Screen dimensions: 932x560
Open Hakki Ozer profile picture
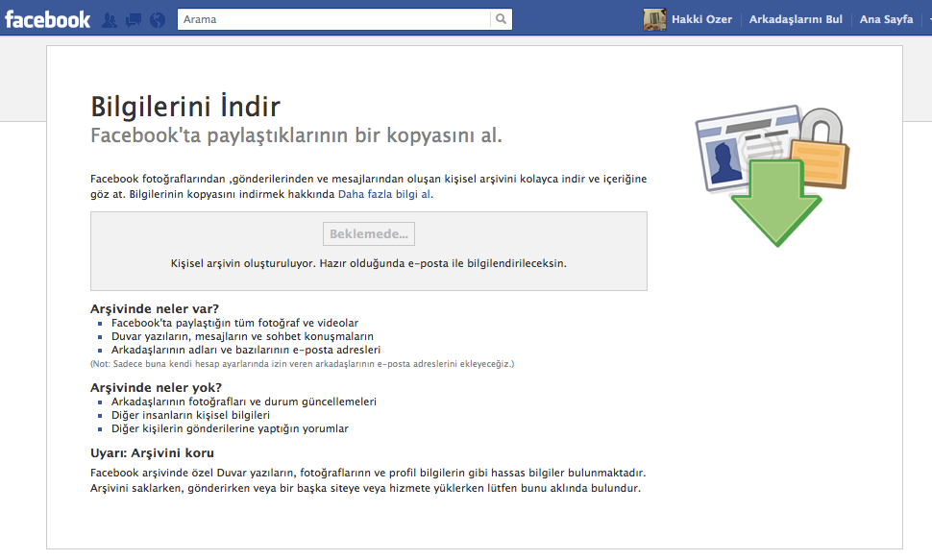[x=654, y=19]
